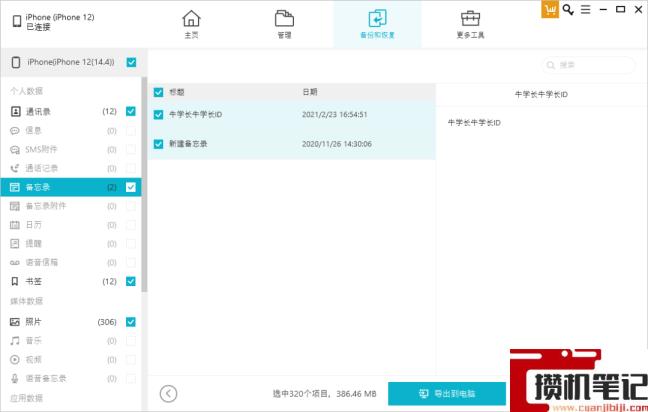Click the 提醒 reminders icon

[15, 243]
